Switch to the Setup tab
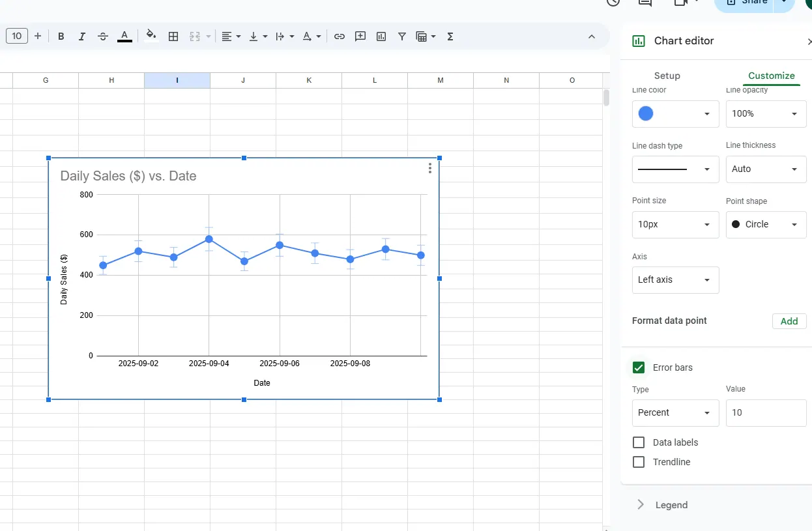Image resolution: width=812 pixels, height=531 pixels. (667, 76)
